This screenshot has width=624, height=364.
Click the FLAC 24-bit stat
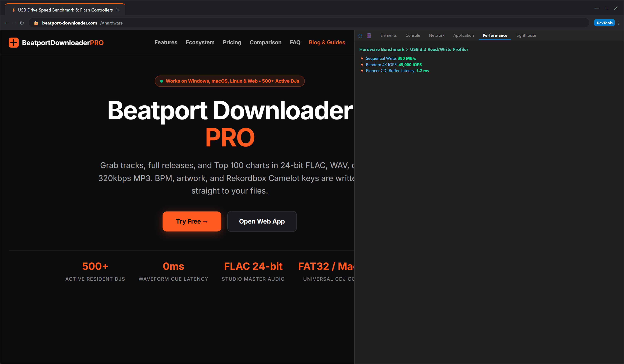click(x=253, y=272)
